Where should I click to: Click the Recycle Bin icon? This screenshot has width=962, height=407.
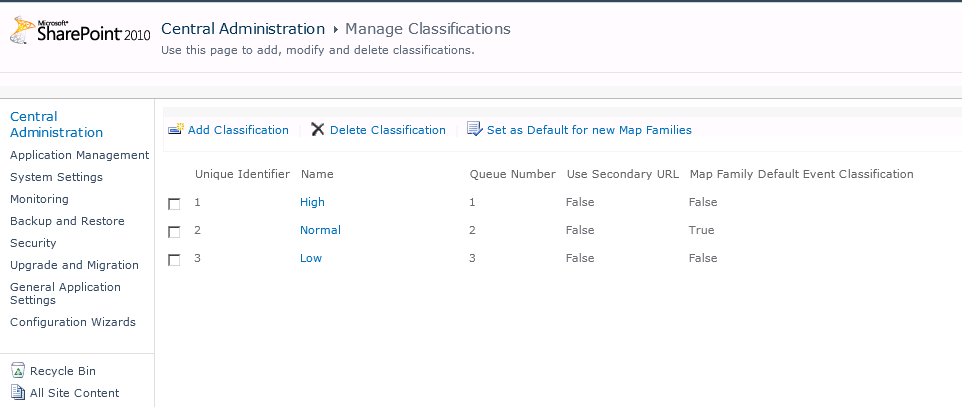18,371
